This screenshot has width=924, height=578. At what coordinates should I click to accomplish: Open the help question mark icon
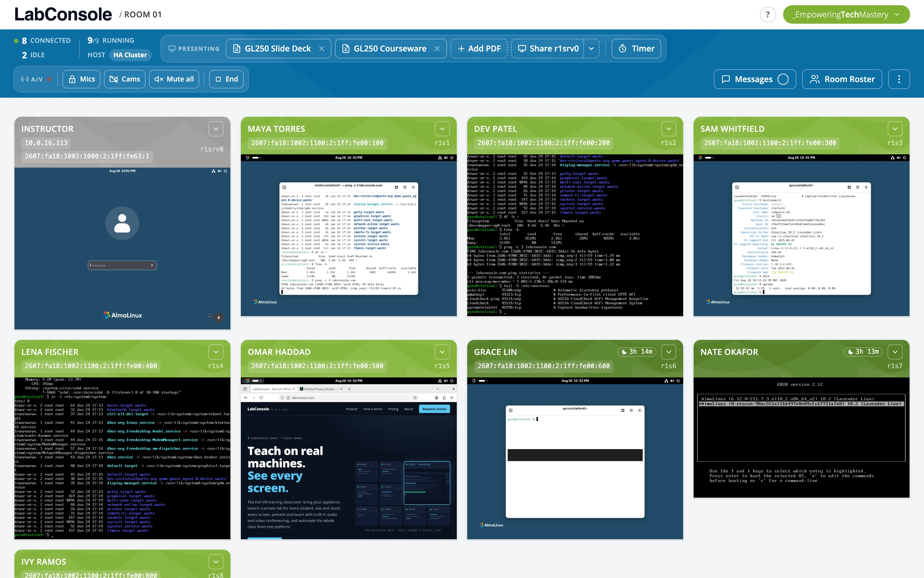[767, 14]
